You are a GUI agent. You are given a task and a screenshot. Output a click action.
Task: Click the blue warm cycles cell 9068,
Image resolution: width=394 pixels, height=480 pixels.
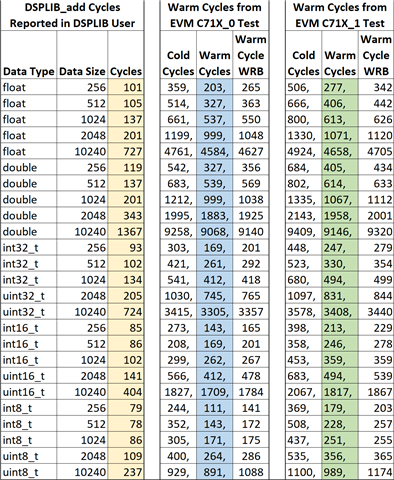215,232
